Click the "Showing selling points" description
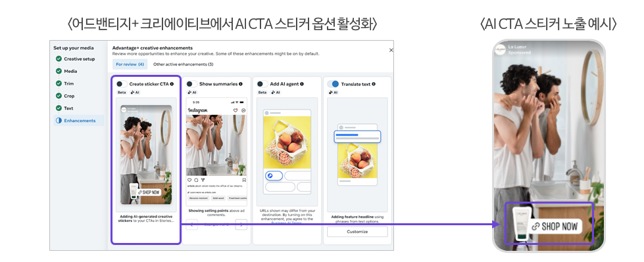 click(216, 213)
